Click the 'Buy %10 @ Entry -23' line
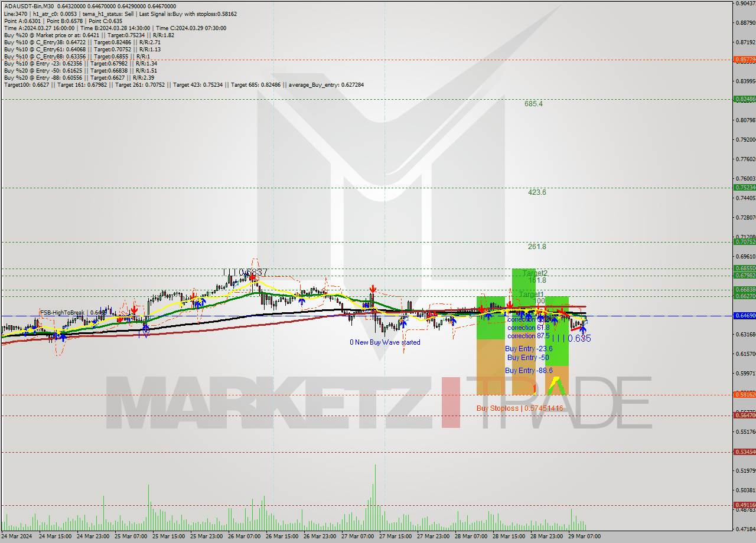This screenshot has height=543, width=756. click(x=80, y=63)
